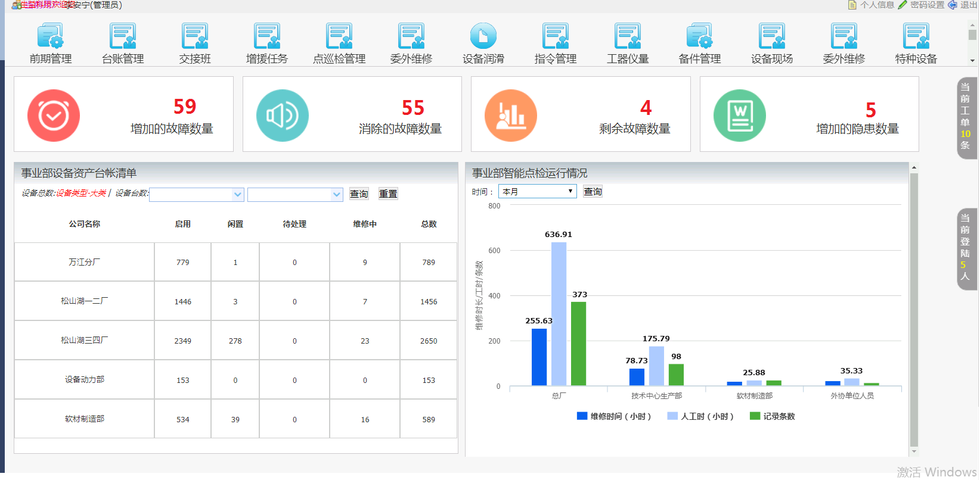This screenshot has height=480, width=980.
Task: Toggle 记录条数 legend series
Action: coord(773,416)
